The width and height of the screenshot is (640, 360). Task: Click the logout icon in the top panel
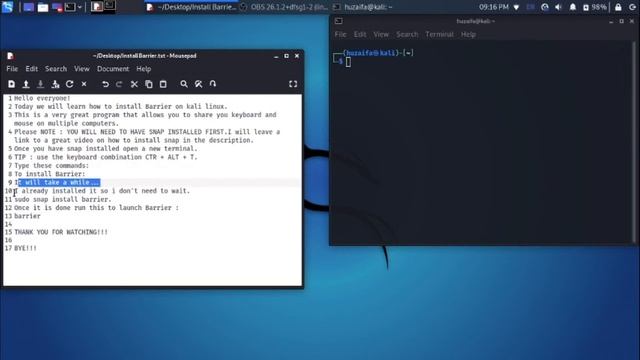point(633,7)
